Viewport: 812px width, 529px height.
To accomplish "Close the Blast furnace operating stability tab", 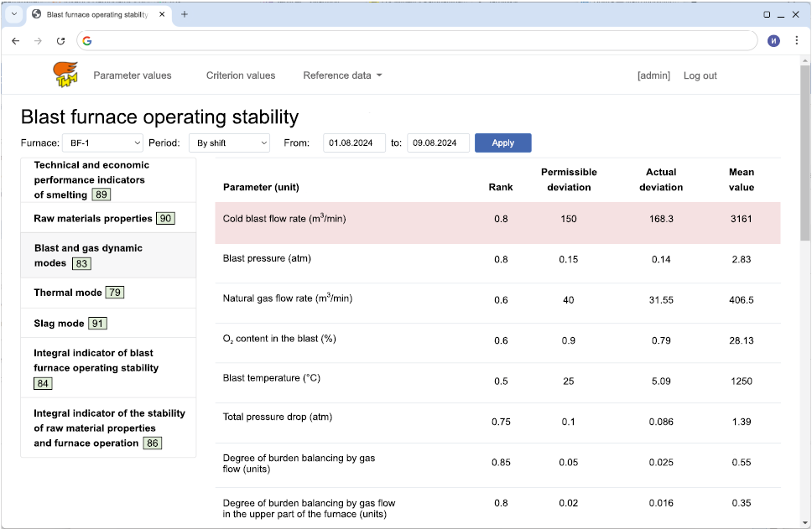I will (162, 14).
